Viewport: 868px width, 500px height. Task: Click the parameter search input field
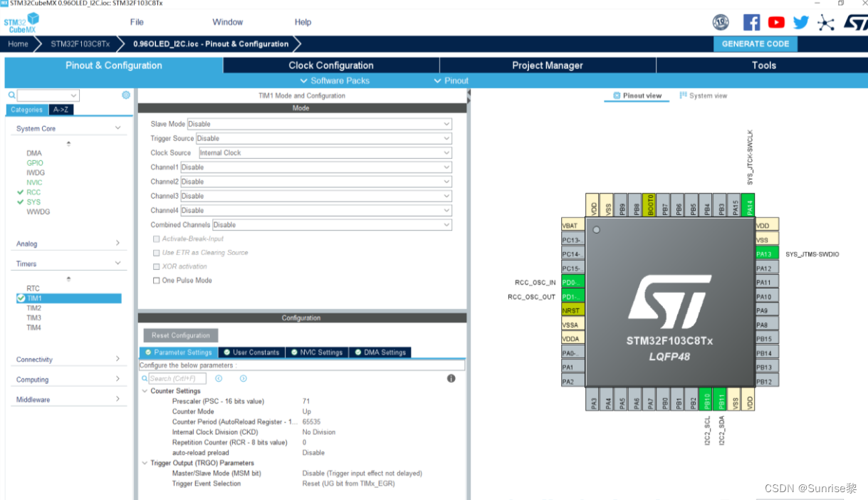click(177, 378)
